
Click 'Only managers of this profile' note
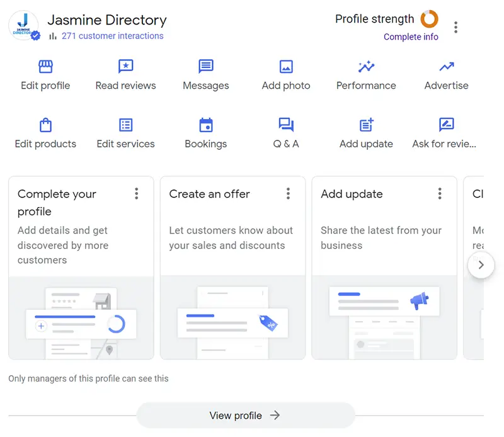(88, 378)
